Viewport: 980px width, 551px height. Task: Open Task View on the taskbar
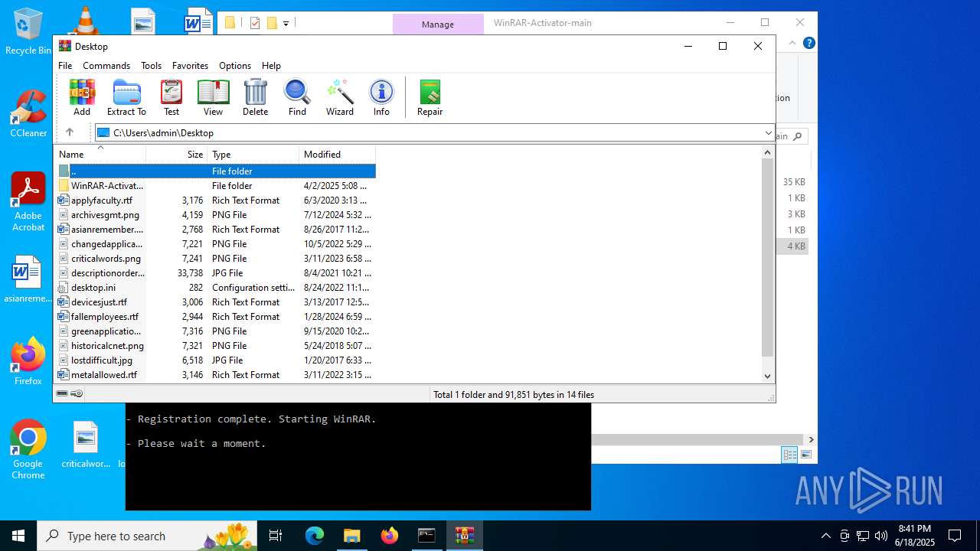pos(276,536)
